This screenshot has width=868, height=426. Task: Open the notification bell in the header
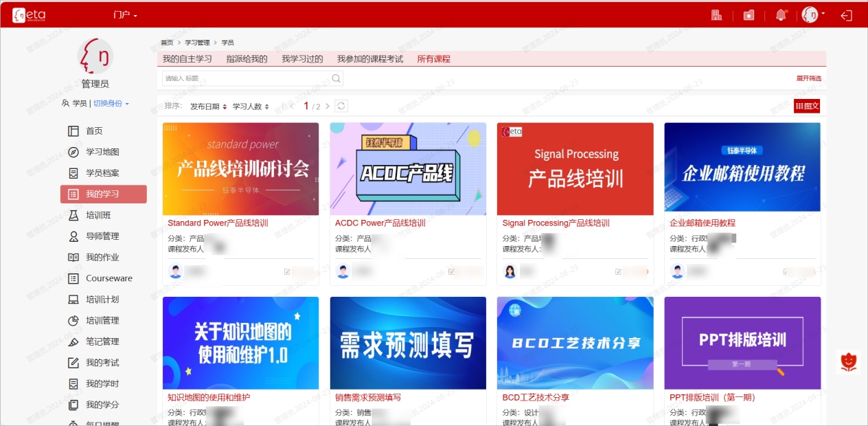[x=781, y=15]
